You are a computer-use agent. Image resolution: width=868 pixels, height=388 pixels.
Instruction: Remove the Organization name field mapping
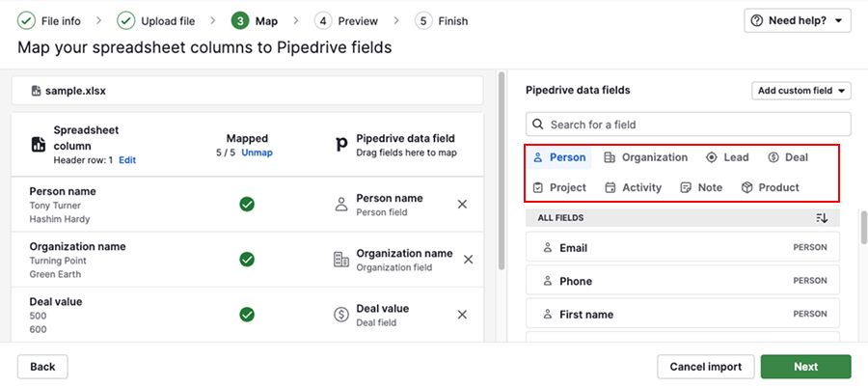point(468,260)
